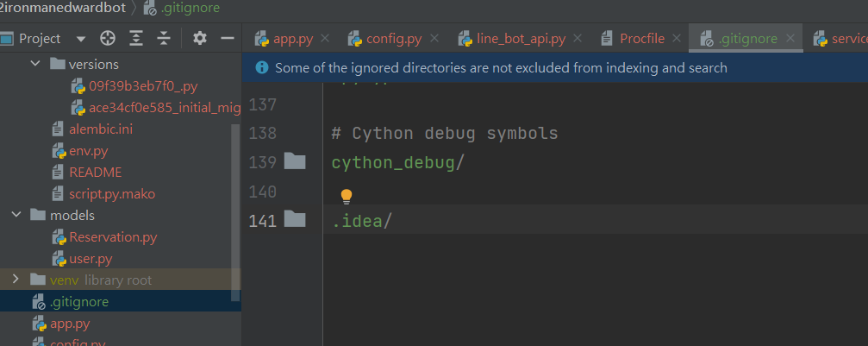
Task: Collapse the models folder
Action: click(x=16, y=215)
